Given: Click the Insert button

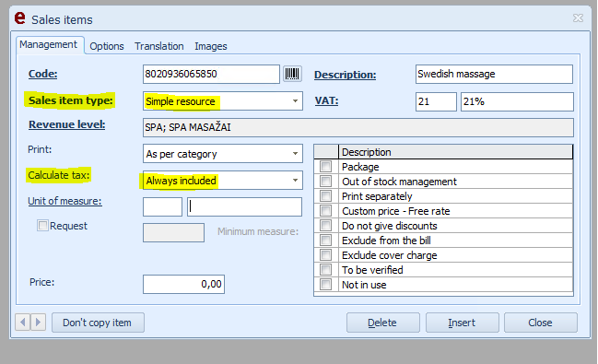Looking at the screenshot, I should coord(462,323).
